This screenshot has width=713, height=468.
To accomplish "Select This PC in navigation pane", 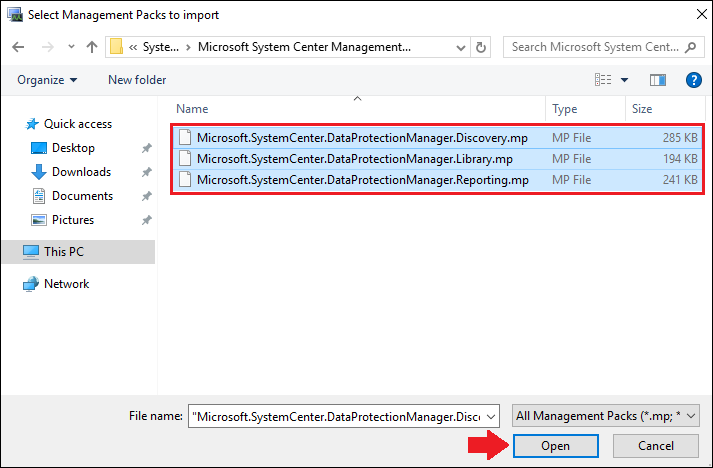I will point(78,252).
